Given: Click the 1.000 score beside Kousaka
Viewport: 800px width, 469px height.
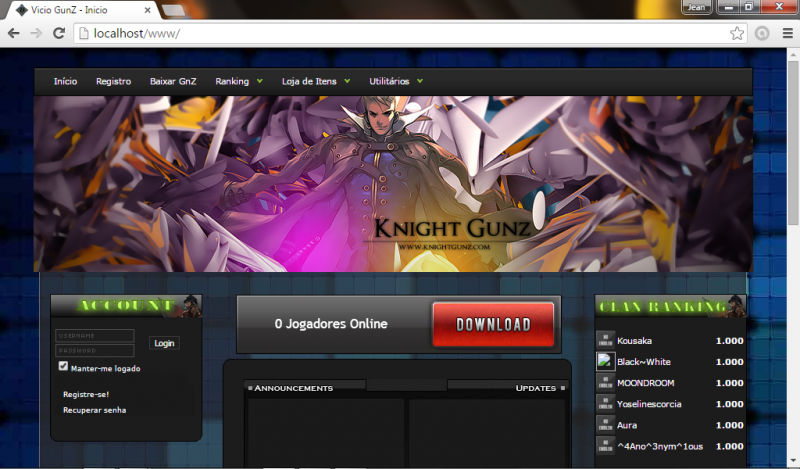Looking at the screenshot, I should point(730,340).
